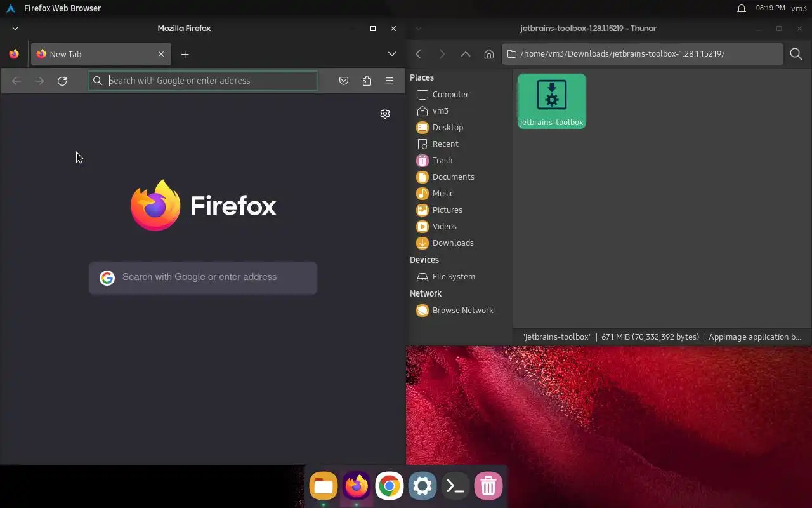Open Firefox hamburger application menu
Screen dimensions: 812x508
[x=390, y=81]
